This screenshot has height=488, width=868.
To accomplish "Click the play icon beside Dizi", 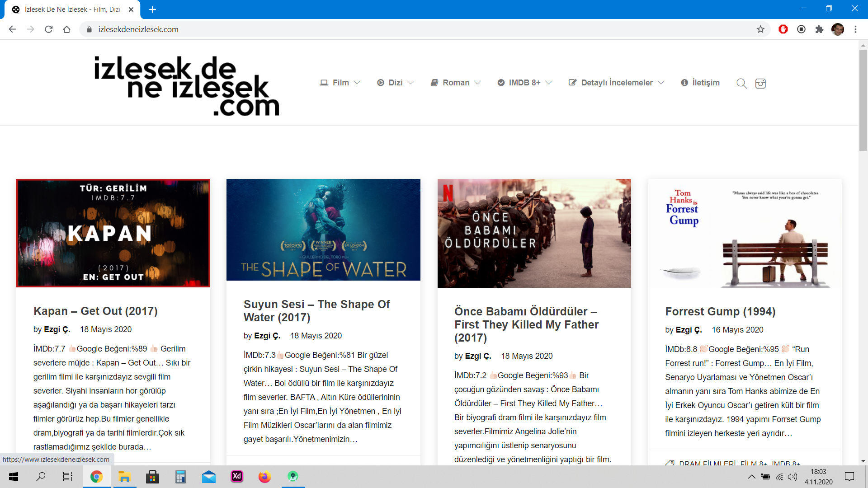I will (x=381, y=83).
